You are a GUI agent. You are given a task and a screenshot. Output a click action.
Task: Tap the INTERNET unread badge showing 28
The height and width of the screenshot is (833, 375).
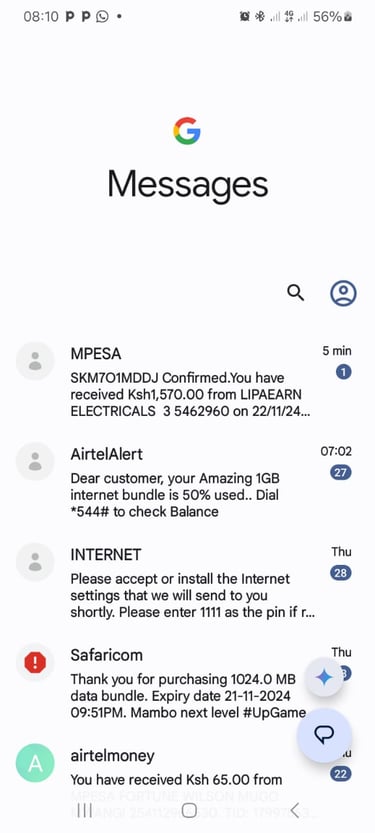(340, 573)
